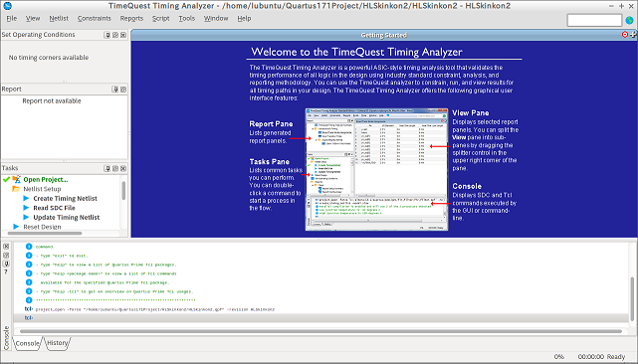Click the Tasks pane horizontal scrollbar
638x364 pixels.
point(45,234)
